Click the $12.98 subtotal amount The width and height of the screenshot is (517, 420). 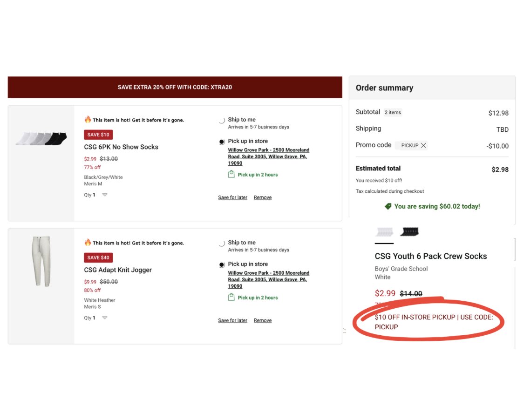[498, 113]
